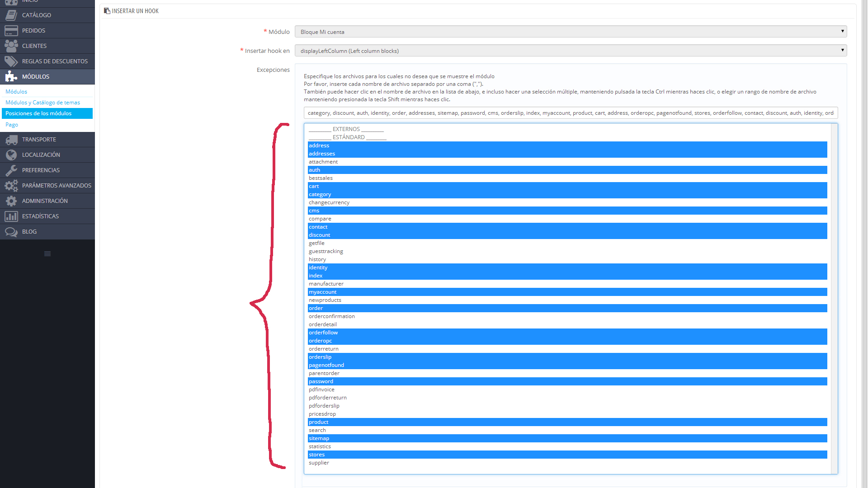The width and height of the screenshot is (868, 488).
Task: Click the Transporte truck icon
Action: click(11, 140)
